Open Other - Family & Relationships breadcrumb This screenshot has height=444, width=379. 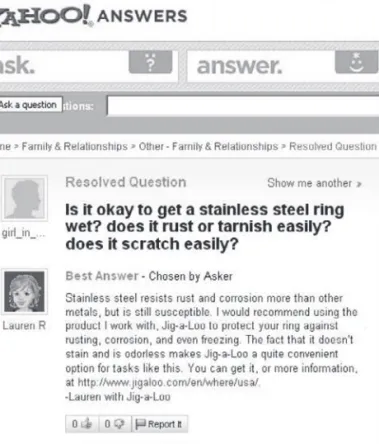point(208,146)
